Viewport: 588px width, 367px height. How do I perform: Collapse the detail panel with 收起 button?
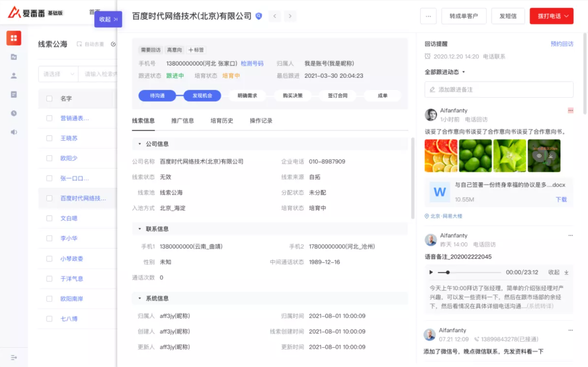tap(108, 19)
